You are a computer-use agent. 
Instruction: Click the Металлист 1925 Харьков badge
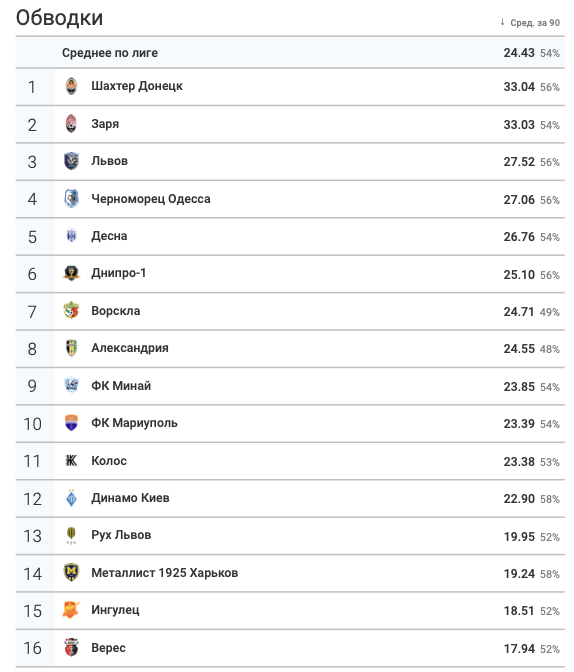[71, 573]
